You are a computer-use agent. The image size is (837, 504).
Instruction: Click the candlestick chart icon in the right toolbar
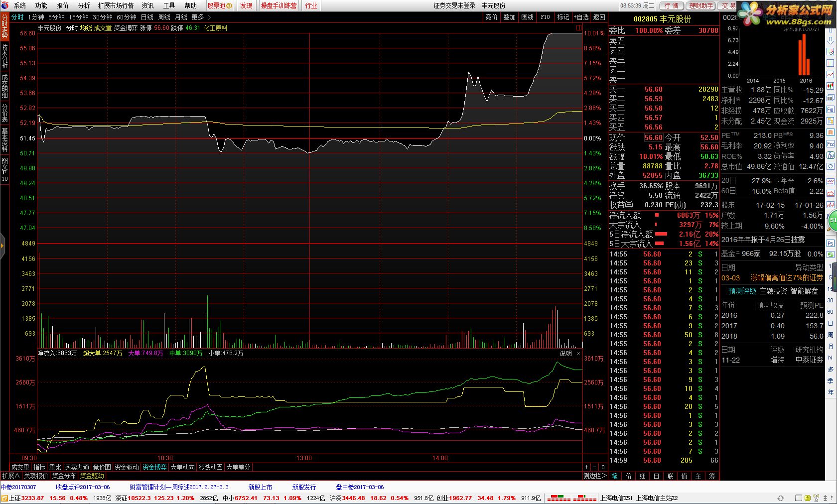pos(831,86)
